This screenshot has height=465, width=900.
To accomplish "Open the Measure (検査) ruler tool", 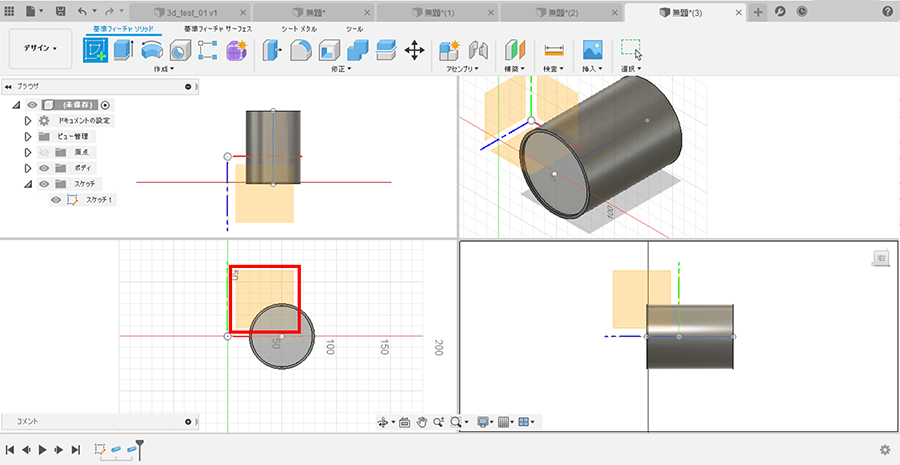I will [x=553, y=50].
